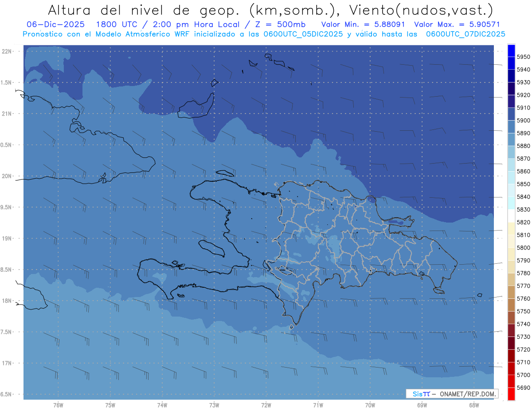Screen dimensions: 532x411
Task: Click the '5690' colorbar value label
Action: (524, 388)
